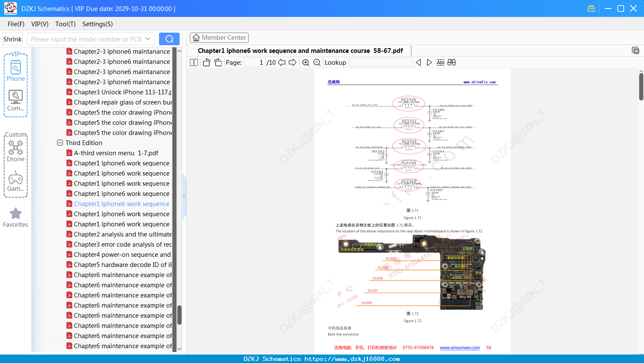
Task: Click the Shrink button
Action: click(13, 39)
